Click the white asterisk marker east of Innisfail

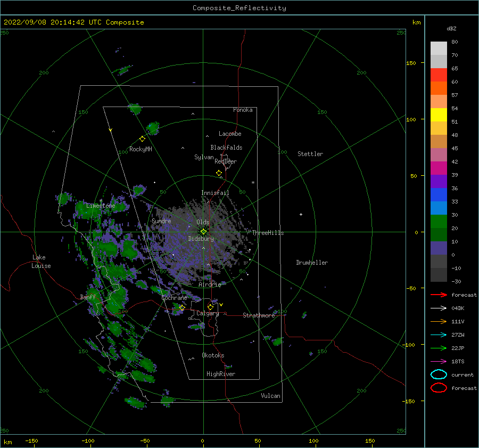253,183
